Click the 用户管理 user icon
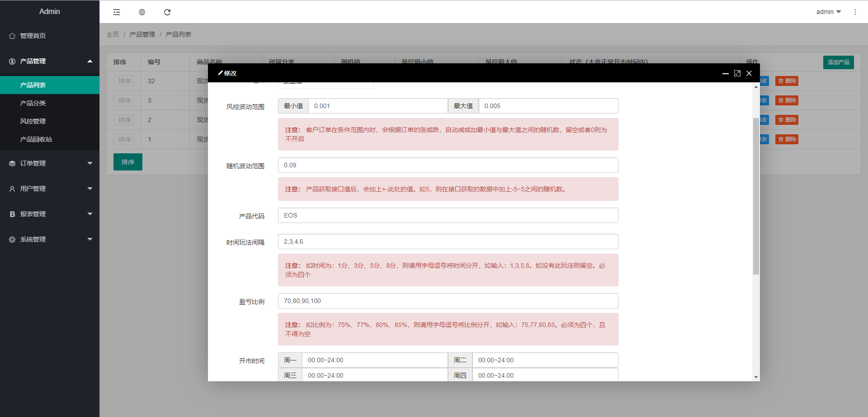This screenshot has height=417, width=868. 11,189
